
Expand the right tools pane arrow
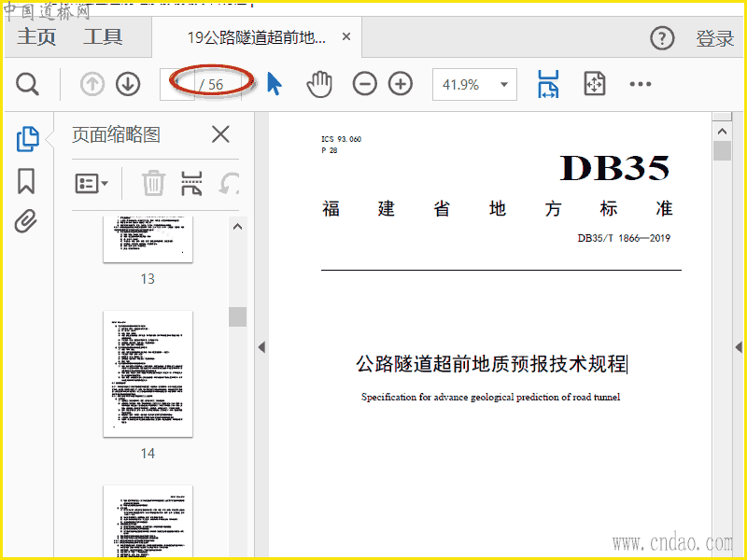click(739, 347)
